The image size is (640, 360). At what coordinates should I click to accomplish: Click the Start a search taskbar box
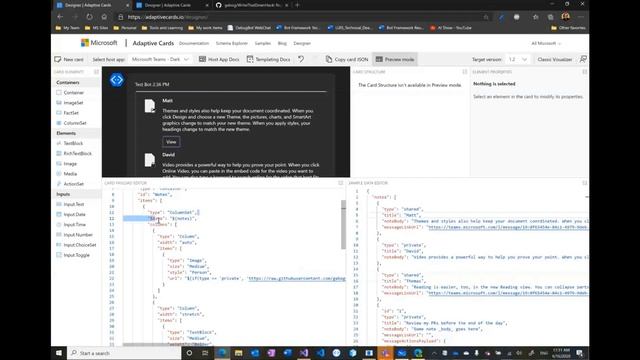click(125, 353)
